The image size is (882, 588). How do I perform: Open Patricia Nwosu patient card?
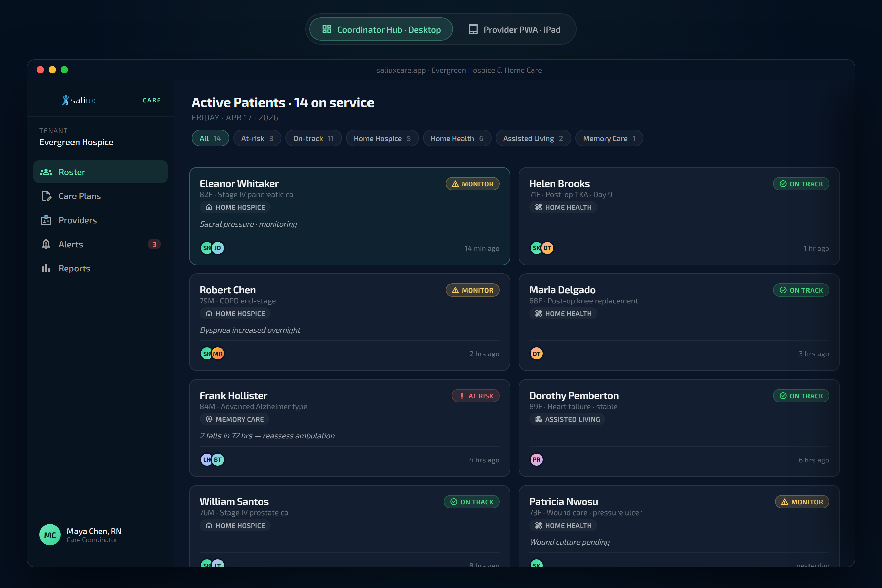(x=679, y=526)
